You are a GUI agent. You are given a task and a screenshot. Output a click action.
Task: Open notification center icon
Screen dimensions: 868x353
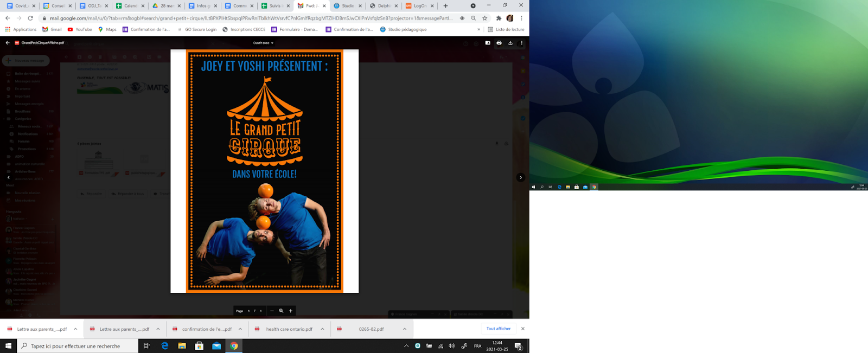coord(519,346)
